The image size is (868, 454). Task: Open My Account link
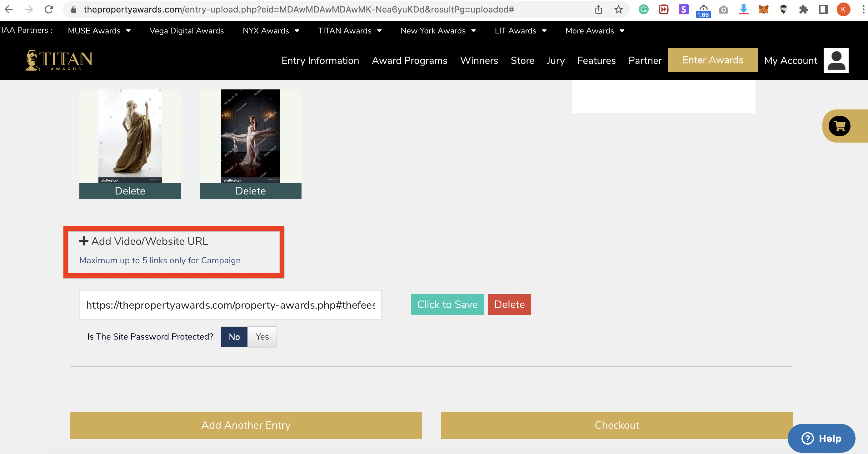click(791, 60)
